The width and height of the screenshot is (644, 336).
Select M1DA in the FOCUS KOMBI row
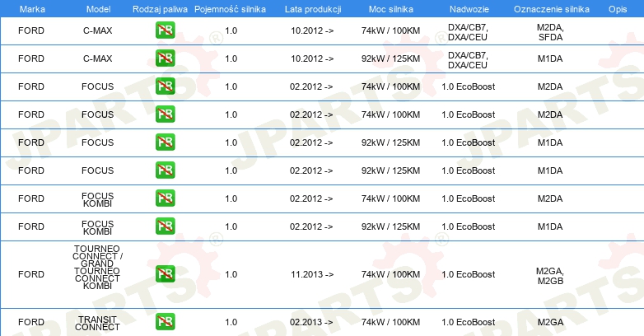pyautogui.click(x=550, y=226)
